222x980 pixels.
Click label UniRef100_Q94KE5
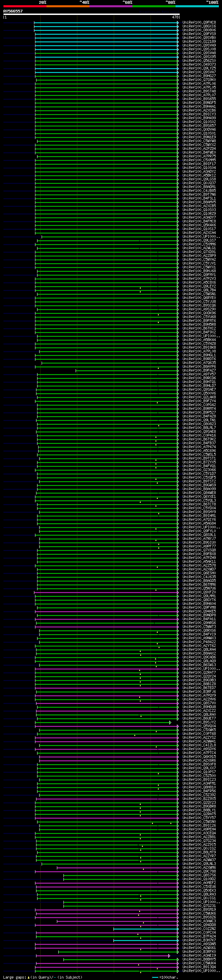[199, 612]
